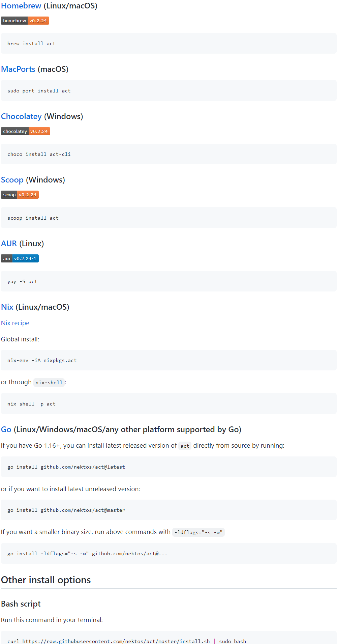The width and height of the screenshot is (337, 644).
Task: Open the AUR link
Action: coord(9,244)
